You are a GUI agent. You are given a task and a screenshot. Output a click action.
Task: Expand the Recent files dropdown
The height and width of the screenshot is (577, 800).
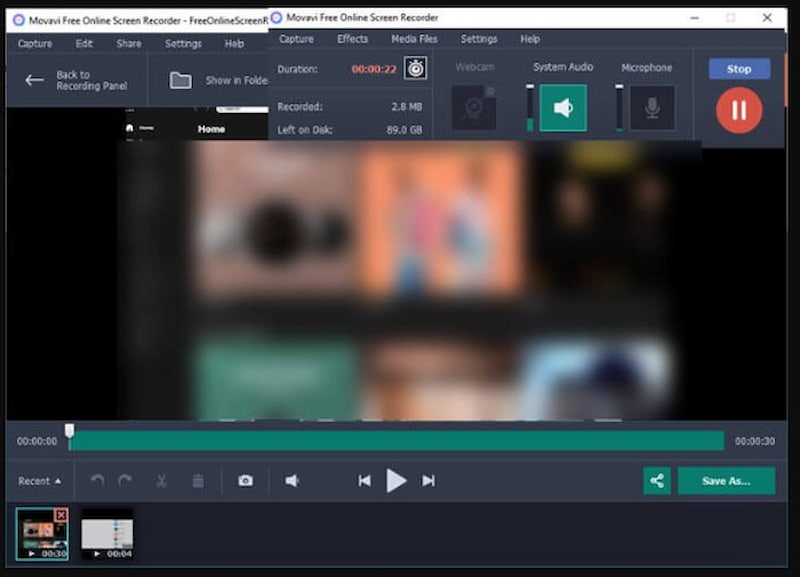[40, 481]
